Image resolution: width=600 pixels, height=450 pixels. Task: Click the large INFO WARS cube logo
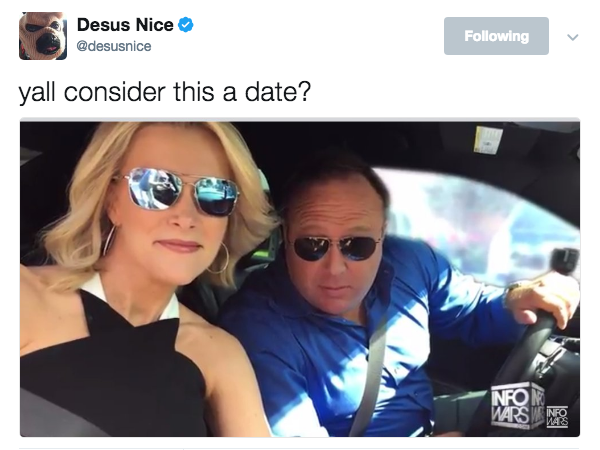click(x=518, y=406)
